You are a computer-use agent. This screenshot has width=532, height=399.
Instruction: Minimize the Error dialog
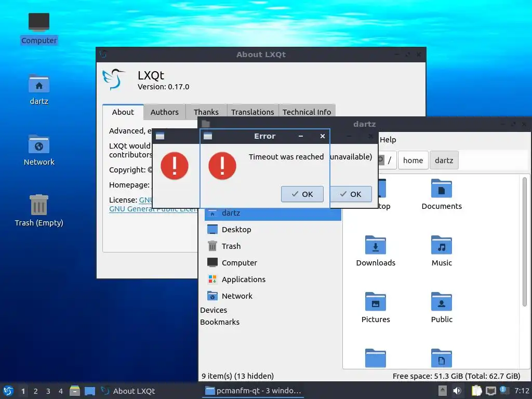click(301, 136)
